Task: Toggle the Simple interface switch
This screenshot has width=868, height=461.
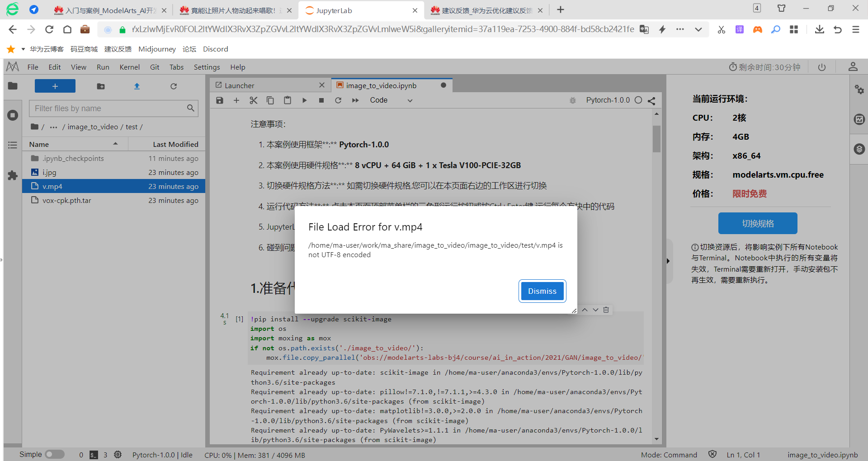Action: point(55,454)
